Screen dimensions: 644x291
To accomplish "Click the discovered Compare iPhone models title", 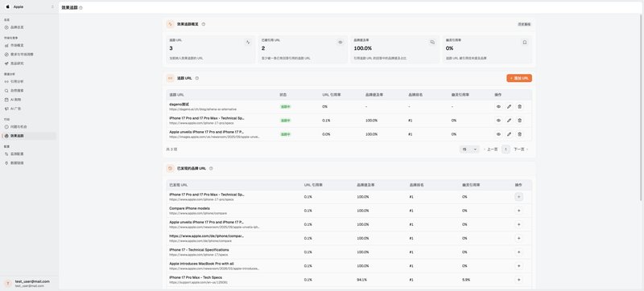I will 189,208.
